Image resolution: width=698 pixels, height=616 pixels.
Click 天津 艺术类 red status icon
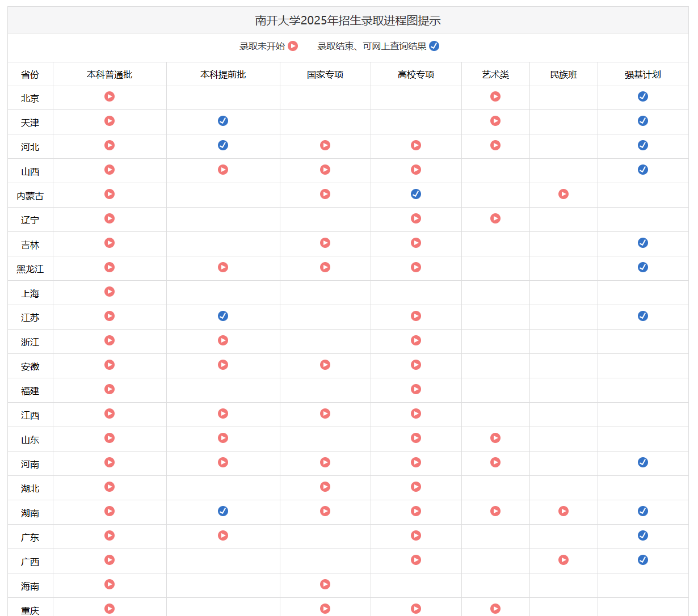point(495,121)
